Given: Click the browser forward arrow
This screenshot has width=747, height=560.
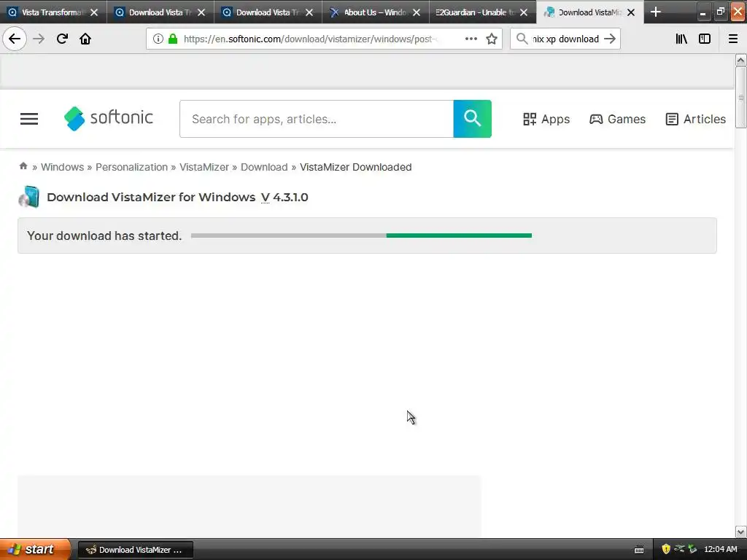Looking at the screenshot, I should tap(39, 39).
